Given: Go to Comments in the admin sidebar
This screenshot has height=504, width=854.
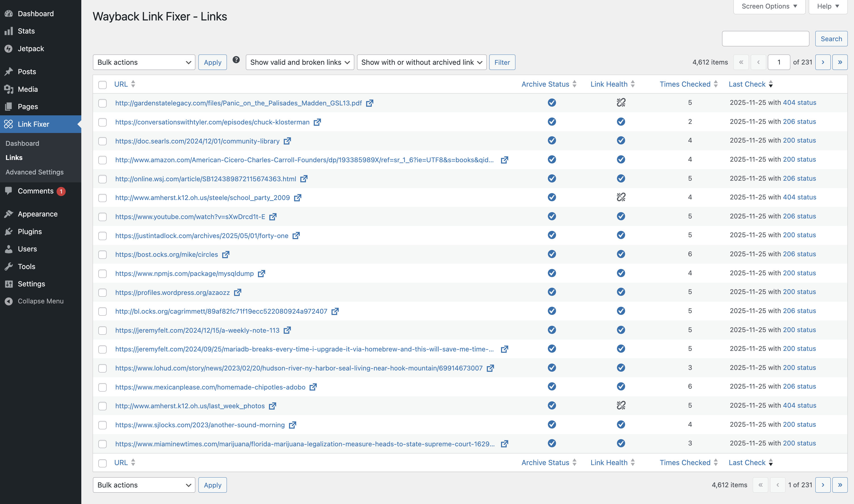Looking at the screenshot, I should tap(35, 191).
